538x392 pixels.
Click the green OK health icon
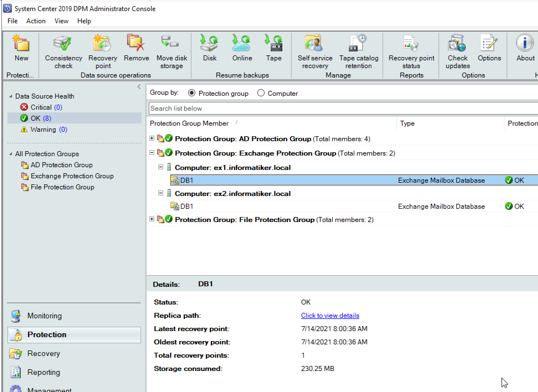pos(24,118)
